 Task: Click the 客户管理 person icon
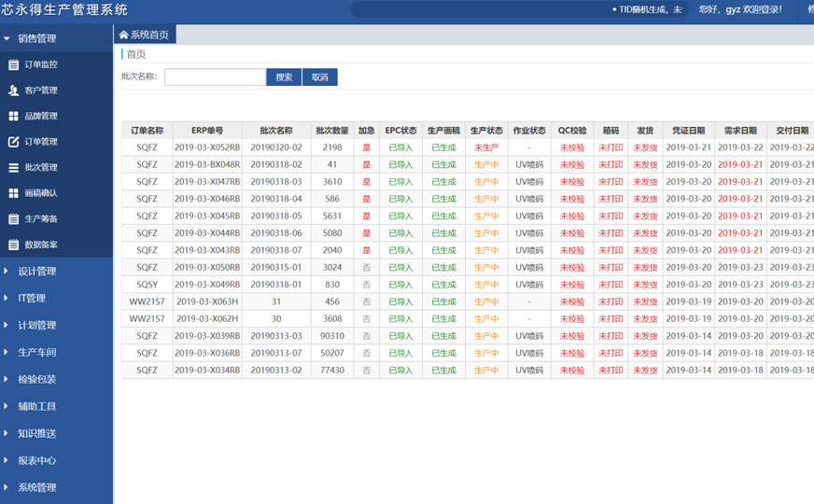[13, 91]
